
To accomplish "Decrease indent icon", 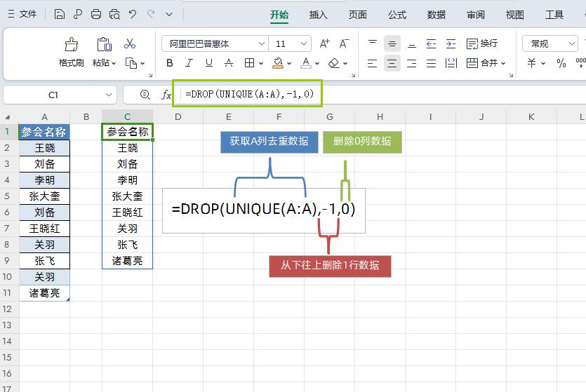I will click(x=432, y=43).
